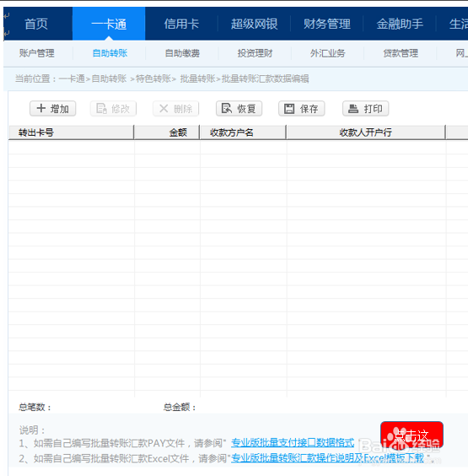Open 专业版批量转账汇款操作说明及Excel模板下载 link
Image resolution: width=468 pixels, height=476 pixels.
tap(327, 457)
